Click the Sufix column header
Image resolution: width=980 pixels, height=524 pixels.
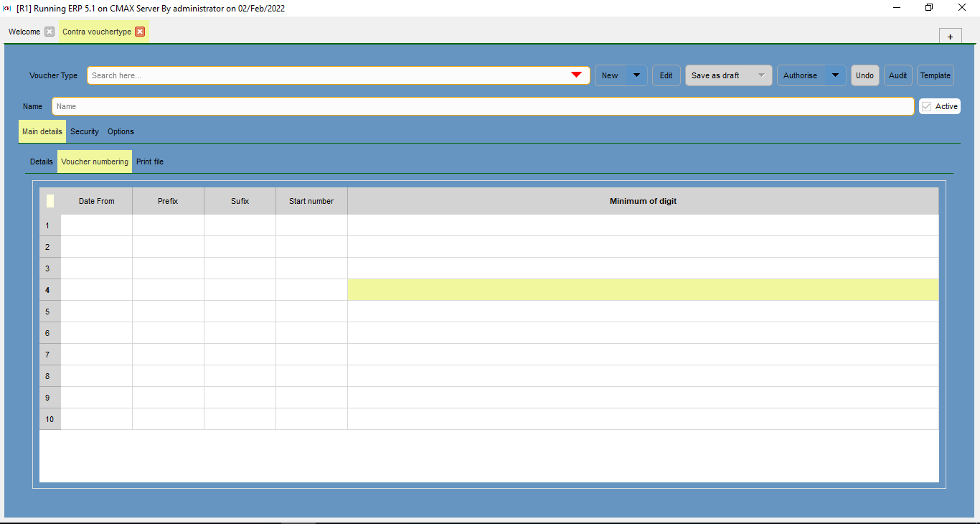[240, 201]
